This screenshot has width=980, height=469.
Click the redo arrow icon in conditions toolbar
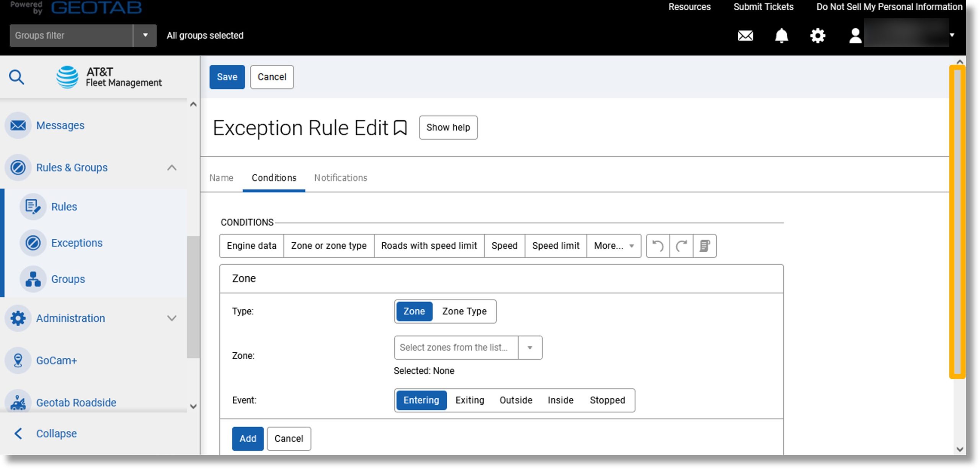(682, 246)
